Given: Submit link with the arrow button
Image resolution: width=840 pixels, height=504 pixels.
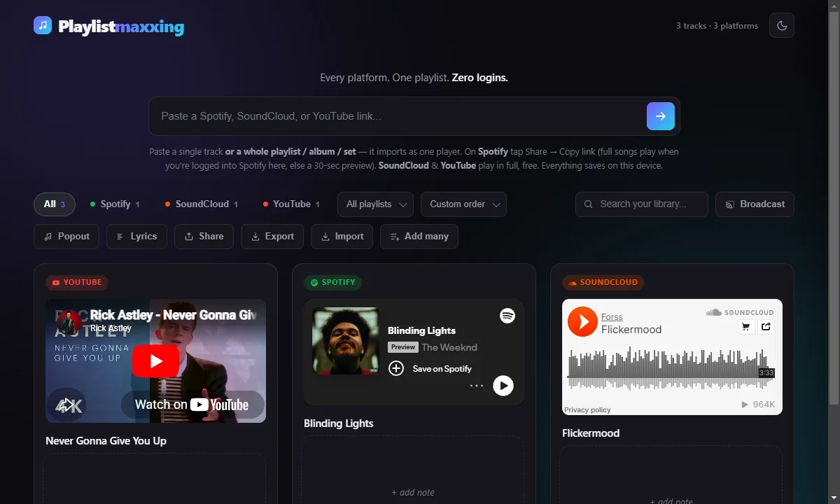Looking at the screenshot, I should pyautogui.click(x=661, y=116).
